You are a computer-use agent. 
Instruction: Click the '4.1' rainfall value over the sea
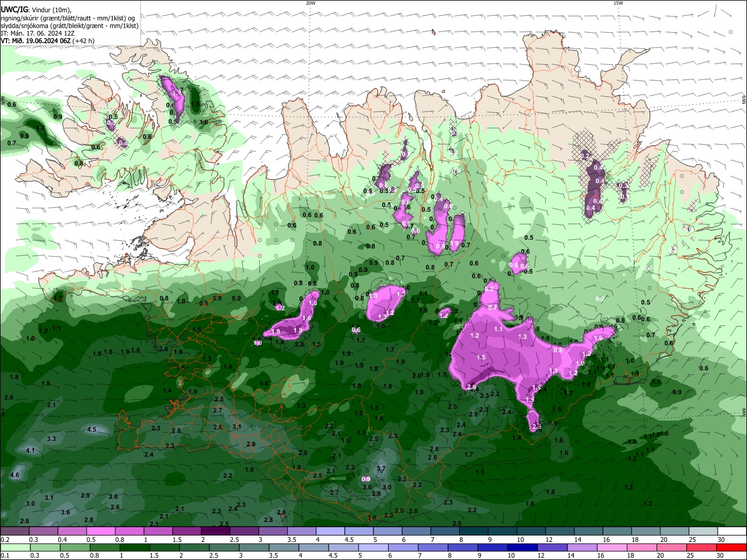point(30,450)
